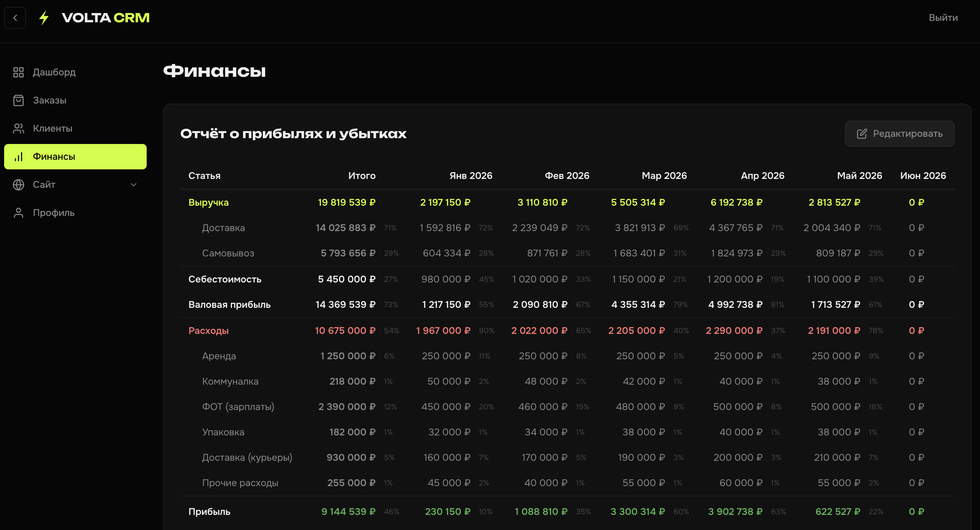Click the clients people icon
The image size is (980, 530).
[x=18, y=128]
